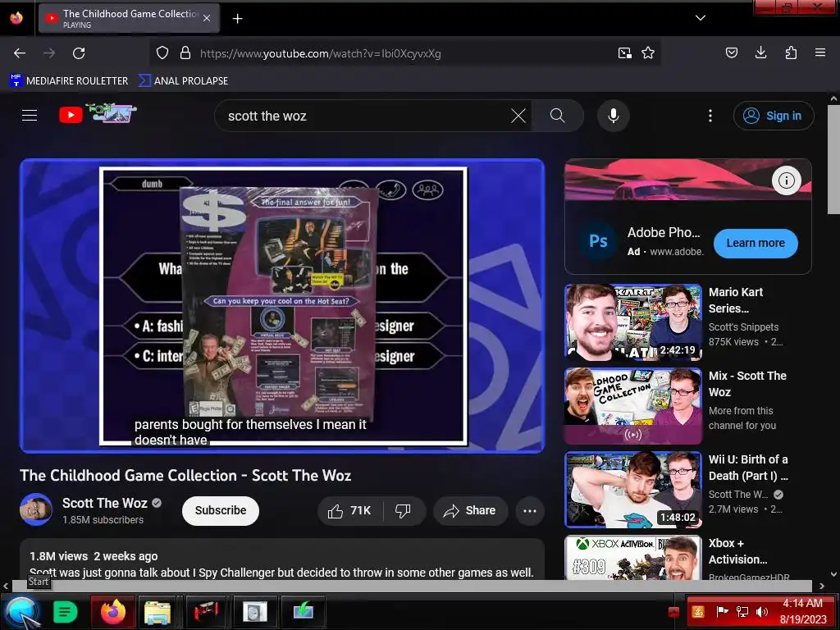Screen dimensions: 840x630
Task: Expand the video description box
Action: click(282, 559)
